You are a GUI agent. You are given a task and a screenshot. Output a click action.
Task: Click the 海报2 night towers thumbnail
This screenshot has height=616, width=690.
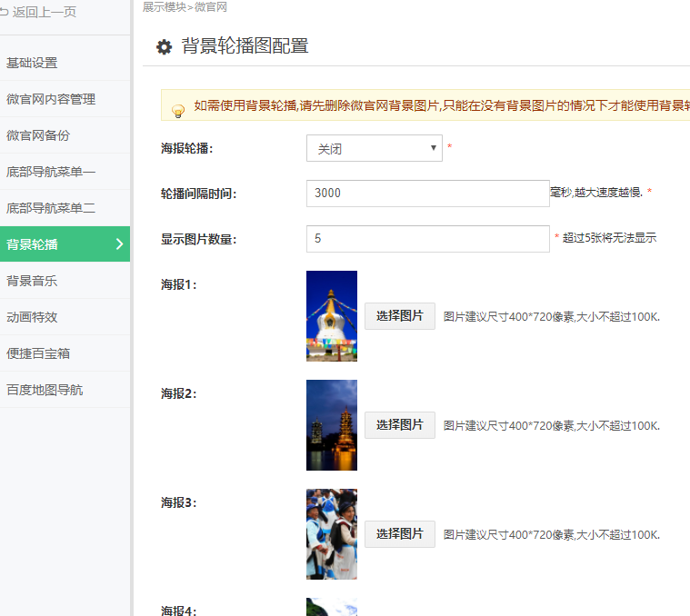pos(332,425)
